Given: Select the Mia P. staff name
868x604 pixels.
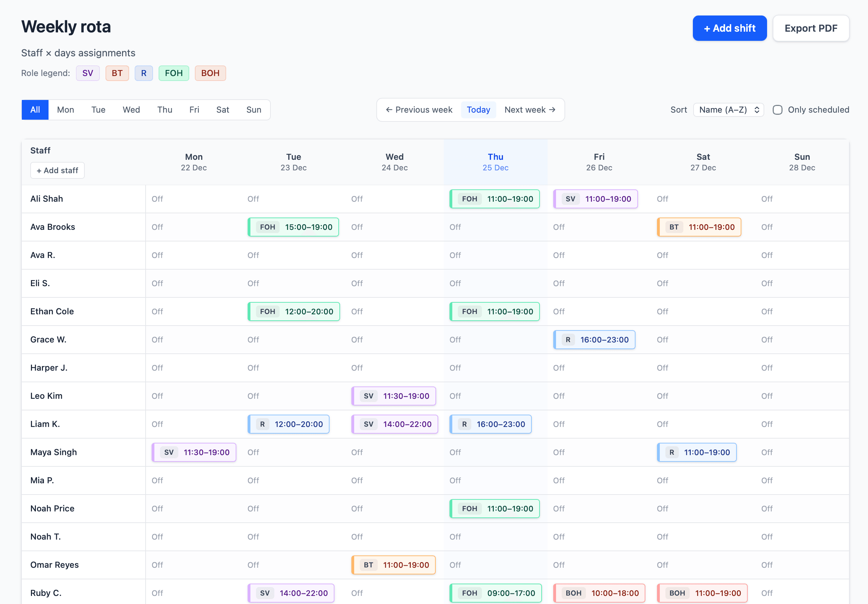Looking at the screenshot, I should coord(42,480).
